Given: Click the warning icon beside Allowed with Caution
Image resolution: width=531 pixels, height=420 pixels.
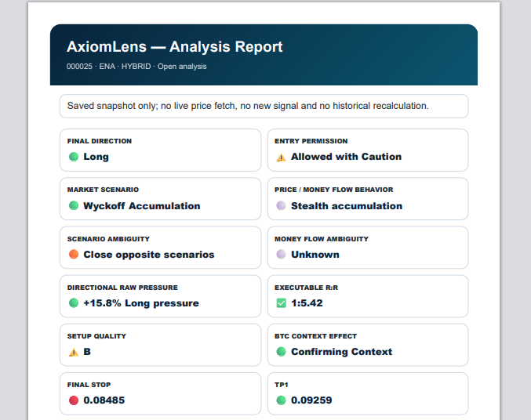Looking at the screenshot, I should pos(281,157).
